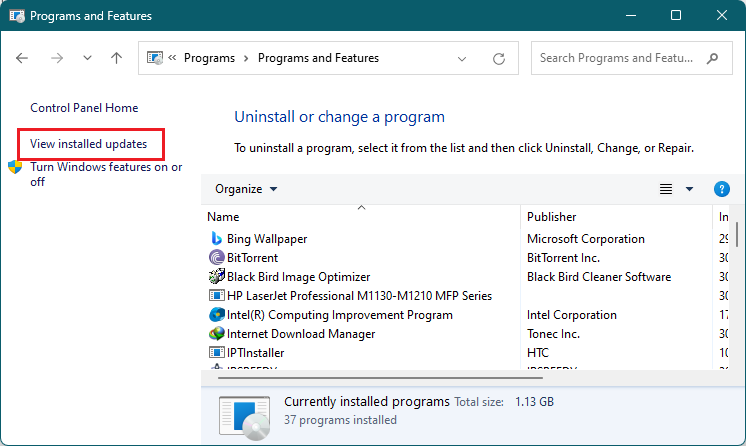Close the Programs and Features window

pos(722,16)
